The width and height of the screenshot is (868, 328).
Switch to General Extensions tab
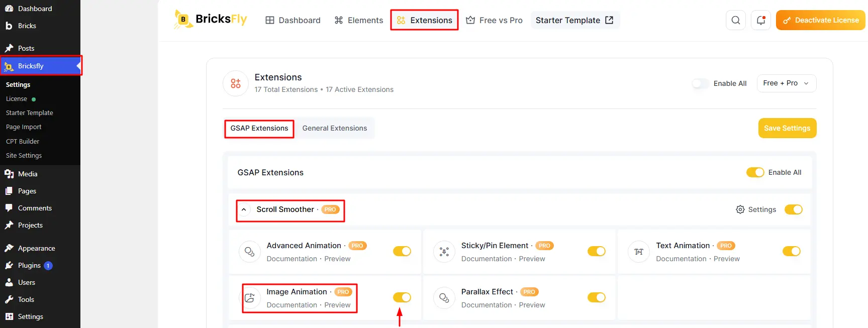point(335,128)
